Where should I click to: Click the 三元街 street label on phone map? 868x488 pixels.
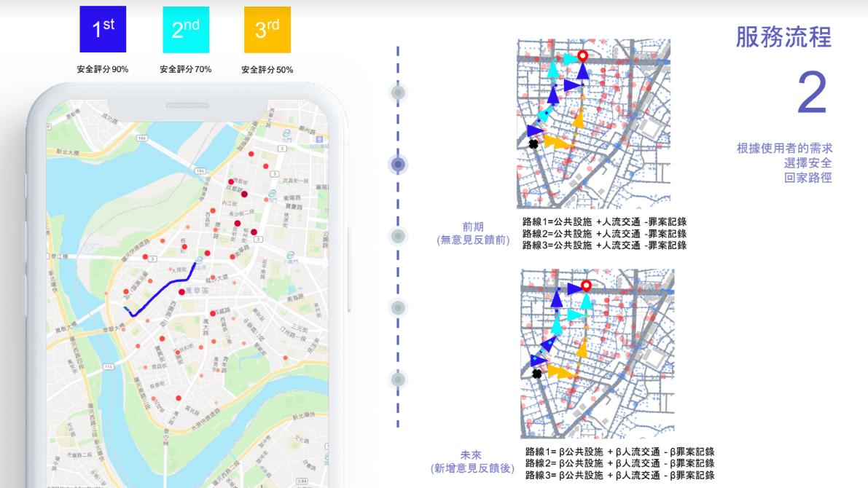pyautogui.click(x=300, y=327)
